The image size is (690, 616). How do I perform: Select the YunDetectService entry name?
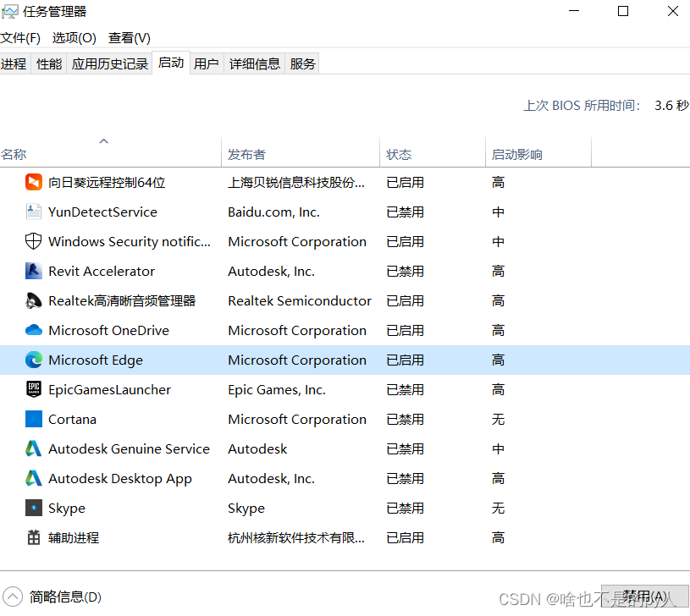coord(102,212)
